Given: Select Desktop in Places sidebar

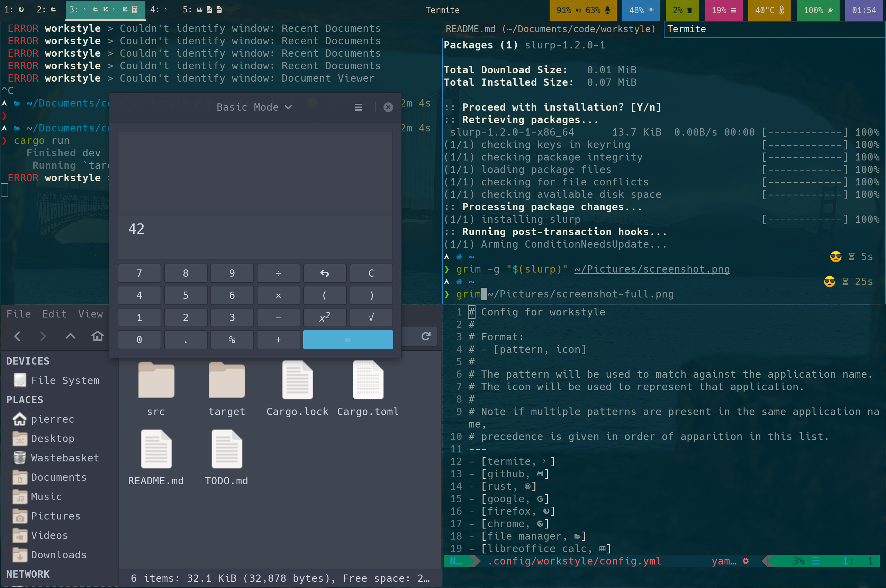Looking at the screenshot, I should (44, 438).
